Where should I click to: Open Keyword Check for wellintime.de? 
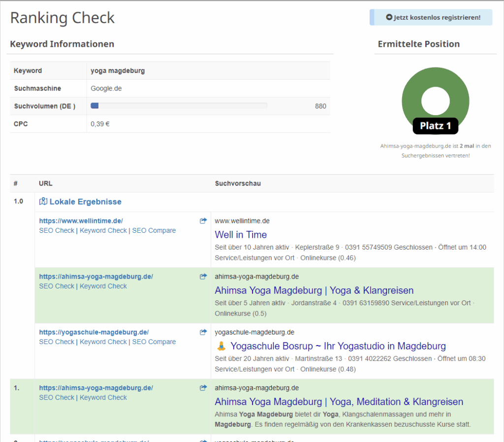(x=103, y=230)
